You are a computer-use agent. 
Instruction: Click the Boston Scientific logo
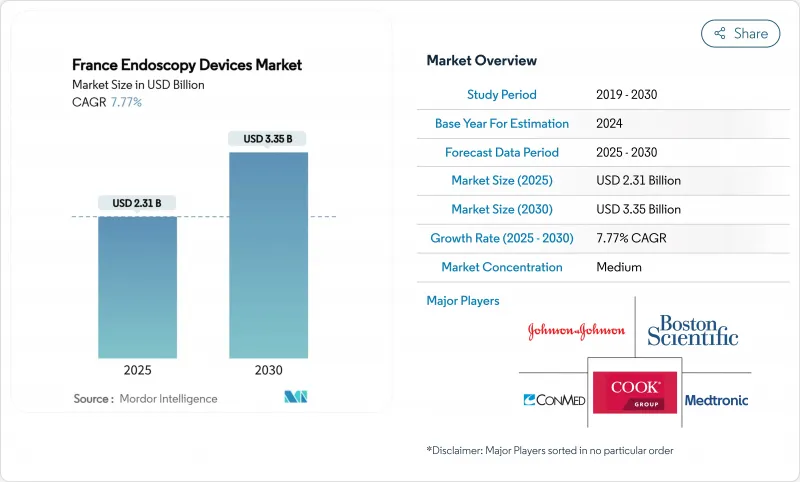point(692,331)
